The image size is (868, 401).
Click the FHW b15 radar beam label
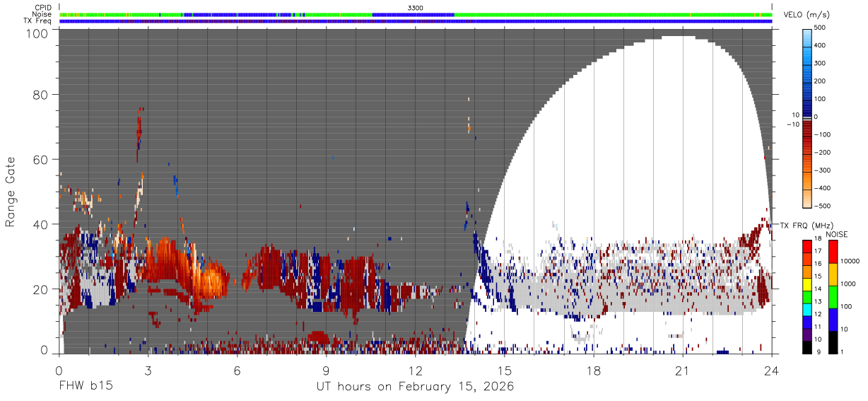(x=86, y=387)
